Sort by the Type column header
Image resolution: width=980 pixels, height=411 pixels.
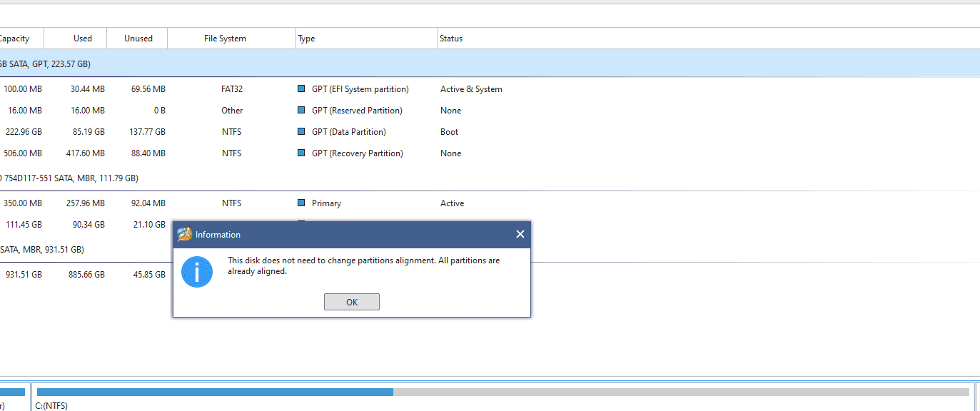click(x=367, y=39)
